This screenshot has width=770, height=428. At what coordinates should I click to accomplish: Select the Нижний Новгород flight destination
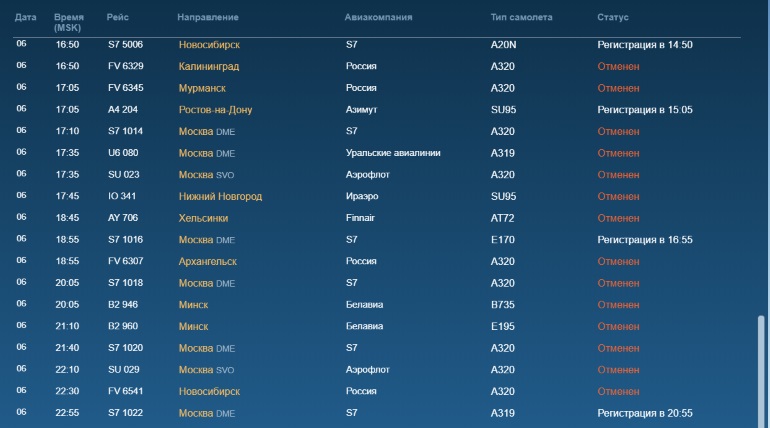[x=220, y=196]
